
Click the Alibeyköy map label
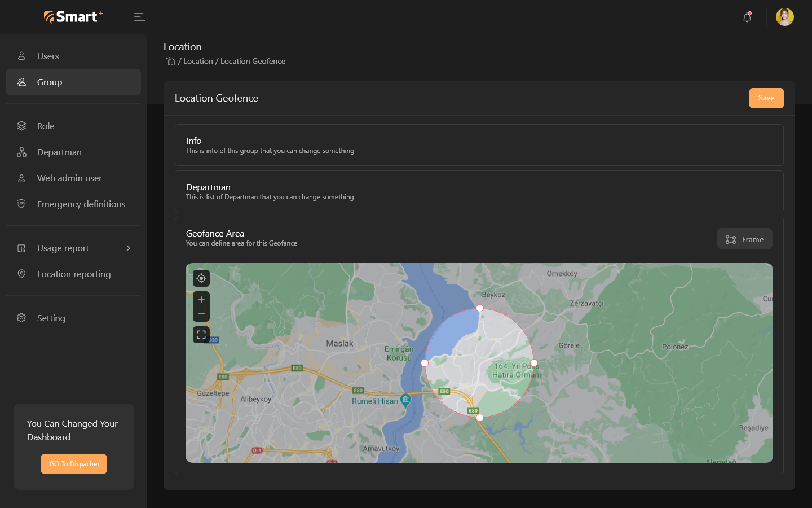pyautogui.click(x=256, y=399)
